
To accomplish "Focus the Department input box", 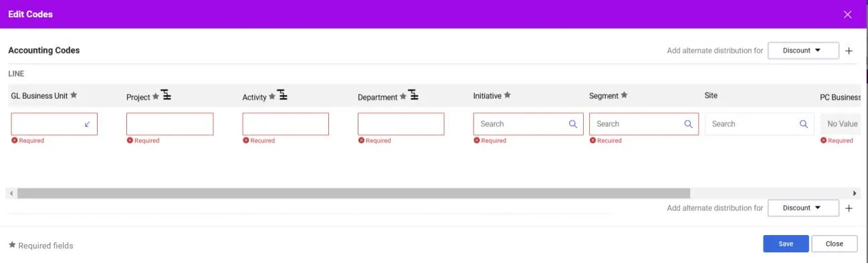I will (x=401, y=124).
